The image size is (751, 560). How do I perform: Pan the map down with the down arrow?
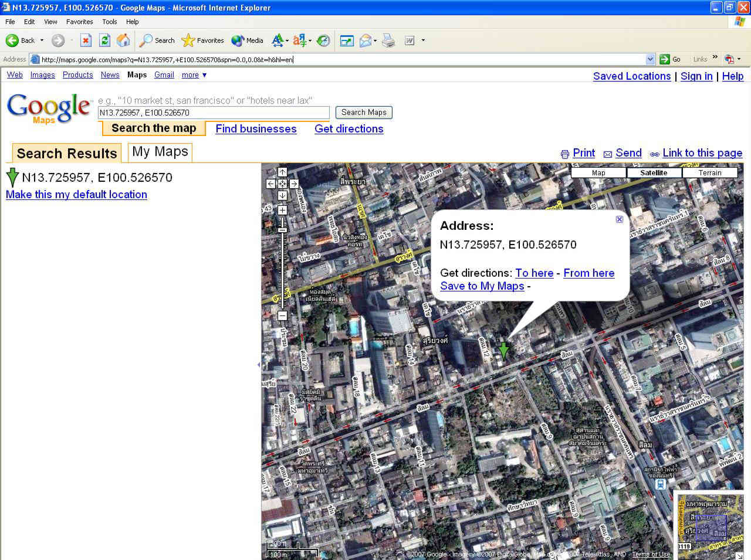point(282,195)
